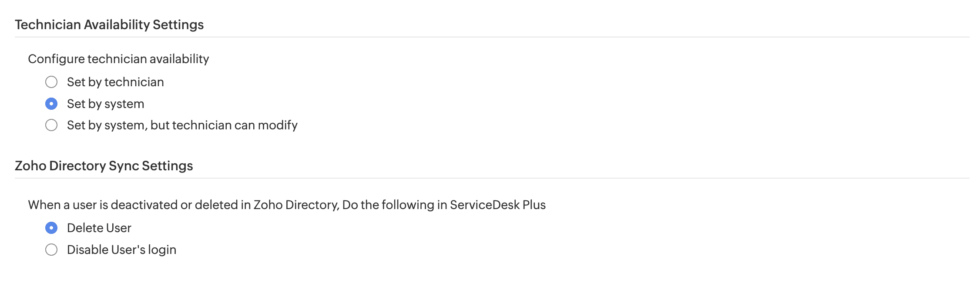This screenshot has width=980, height=284.
Task: Enable 'Set by system, but technician can modify' radio
Action: (51, 125)
